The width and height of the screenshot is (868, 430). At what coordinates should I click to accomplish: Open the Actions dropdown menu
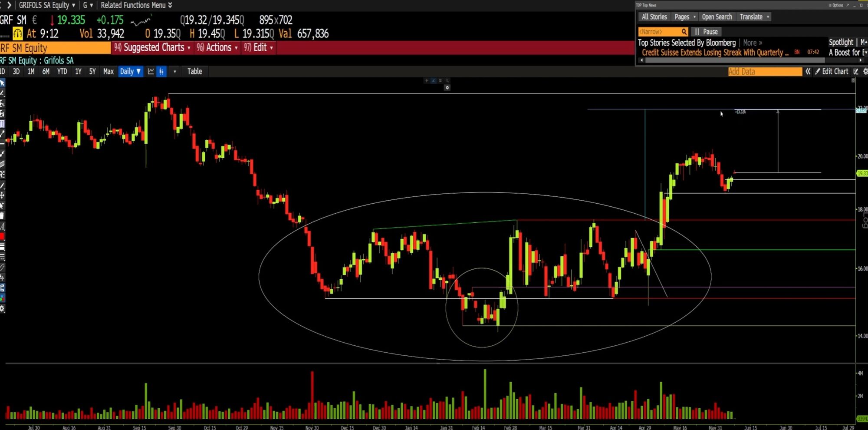[217, 47]
